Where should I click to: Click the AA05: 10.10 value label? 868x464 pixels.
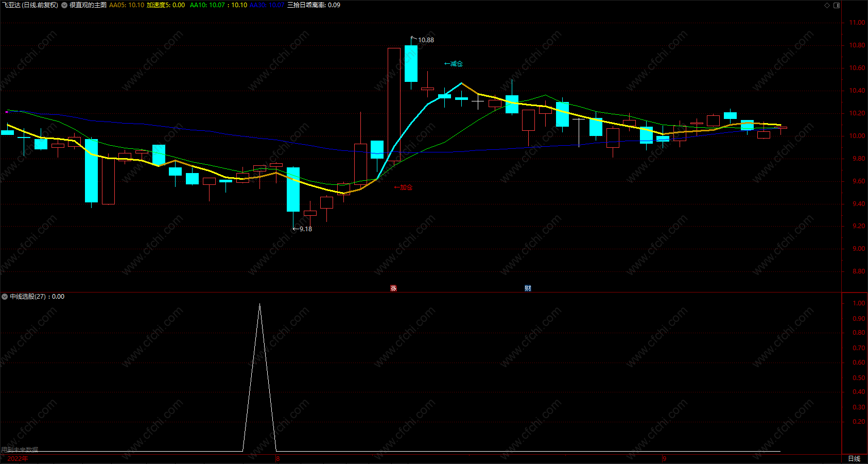[127, 5]
